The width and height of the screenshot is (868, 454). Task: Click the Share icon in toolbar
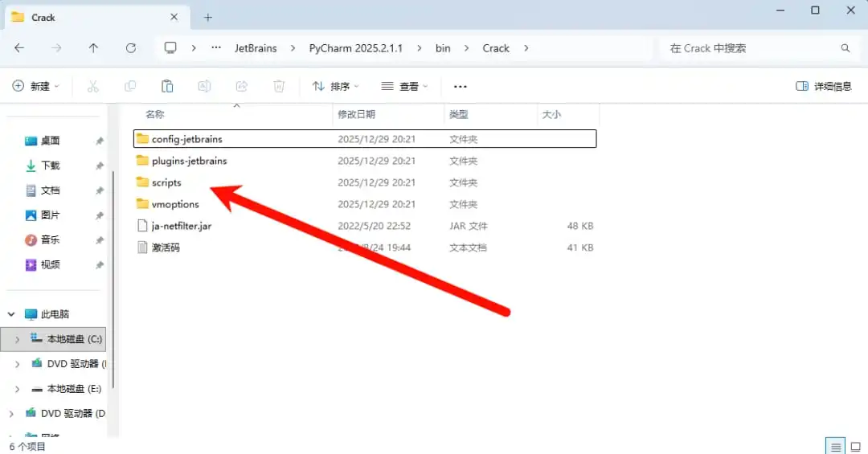241,86
